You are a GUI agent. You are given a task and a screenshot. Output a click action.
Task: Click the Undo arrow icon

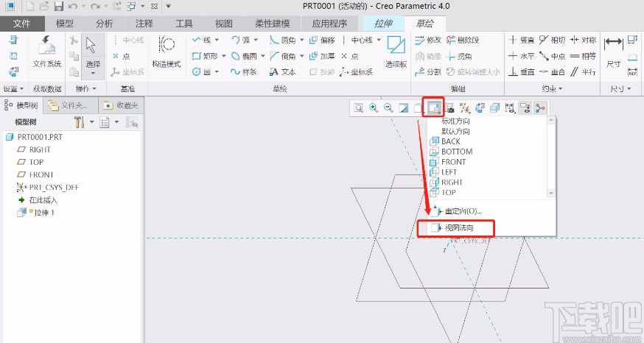(x=73, y=6)
